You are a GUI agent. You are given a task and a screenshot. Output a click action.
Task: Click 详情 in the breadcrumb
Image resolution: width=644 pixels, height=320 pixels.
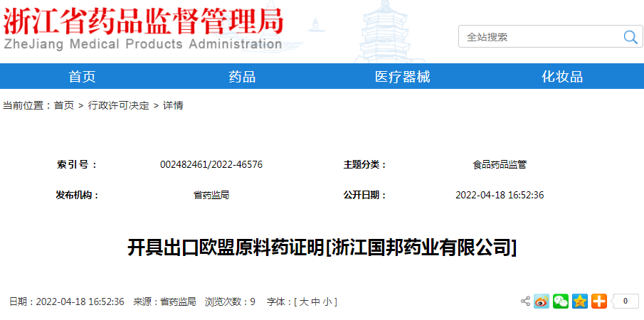click(x=173, y=105)
